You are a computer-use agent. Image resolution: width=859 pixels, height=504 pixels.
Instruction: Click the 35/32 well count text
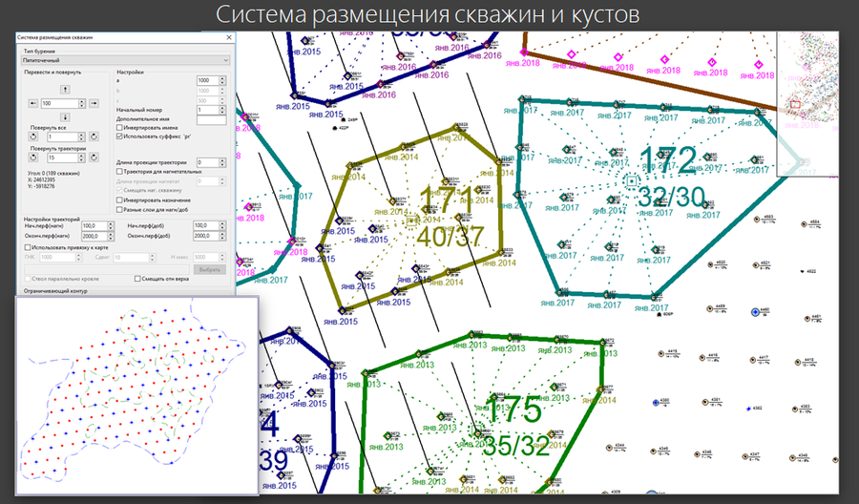click(516, 446)
